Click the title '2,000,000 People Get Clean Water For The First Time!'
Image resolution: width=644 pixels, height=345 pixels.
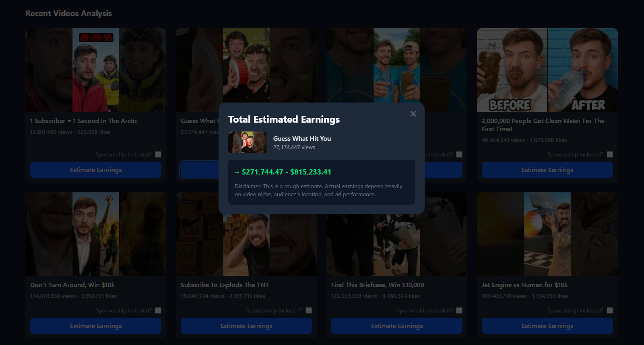tap(543, 125)
